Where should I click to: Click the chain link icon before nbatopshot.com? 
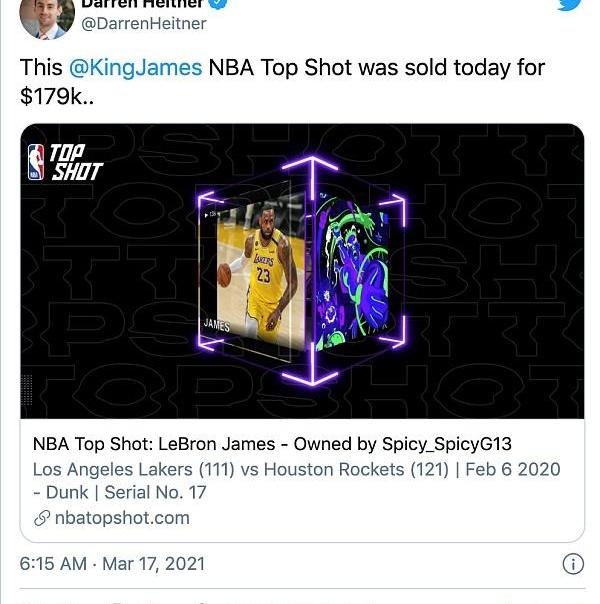42,518
